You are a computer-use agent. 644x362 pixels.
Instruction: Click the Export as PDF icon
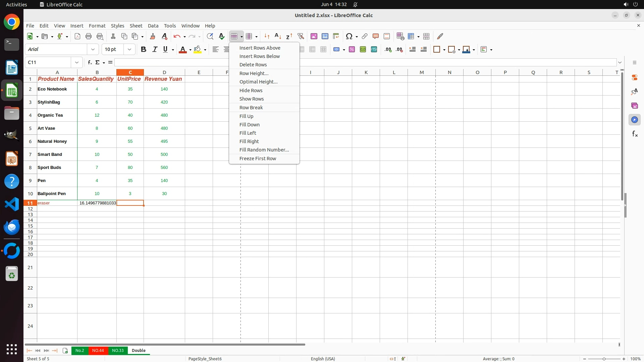coord(77,36)
